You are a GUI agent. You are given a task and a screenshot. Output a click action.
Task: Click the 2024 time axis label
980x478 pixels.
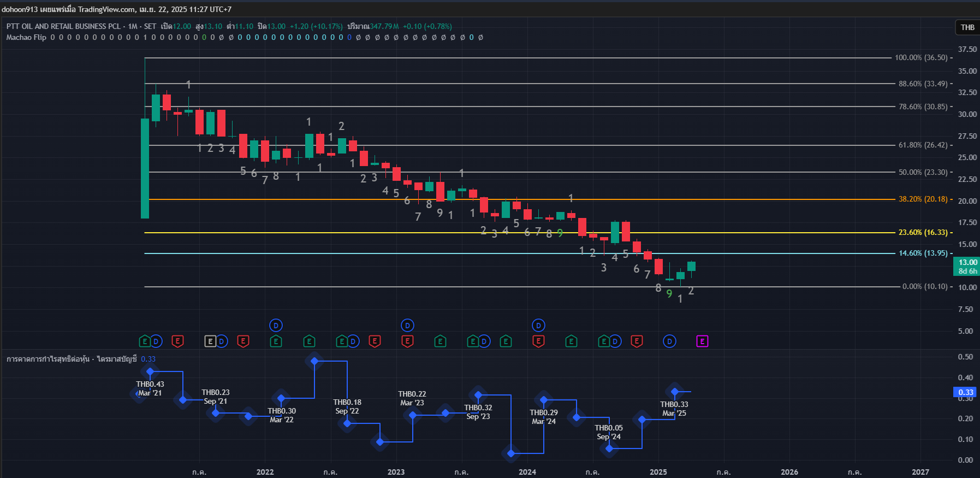tap(527, 472)
